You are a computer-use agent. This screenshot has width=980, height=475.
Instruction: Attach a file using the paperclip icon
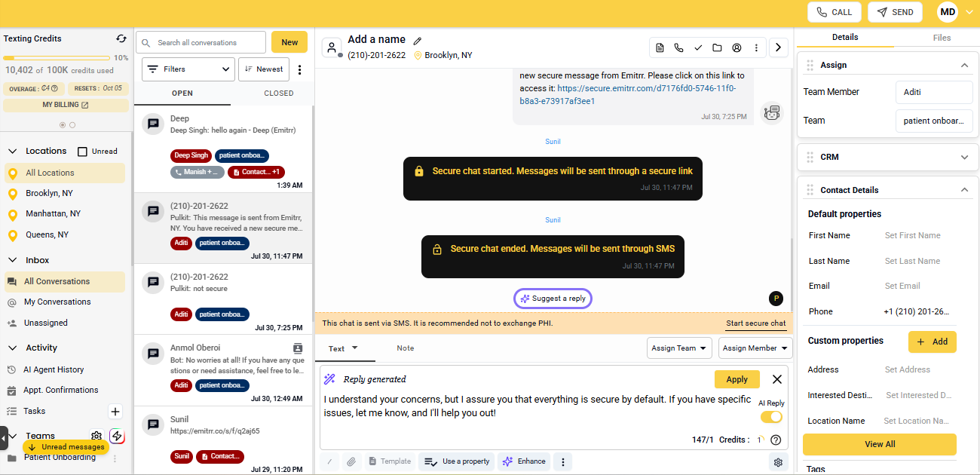coord(351,461)
